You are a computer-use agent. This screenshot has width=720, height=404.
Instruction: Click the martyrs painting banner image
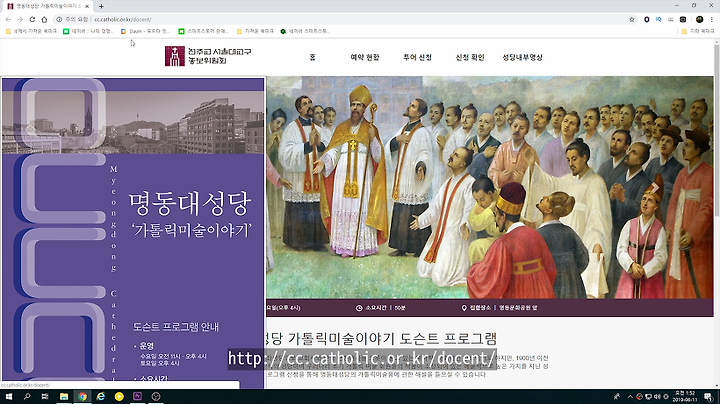pos(489,187)
